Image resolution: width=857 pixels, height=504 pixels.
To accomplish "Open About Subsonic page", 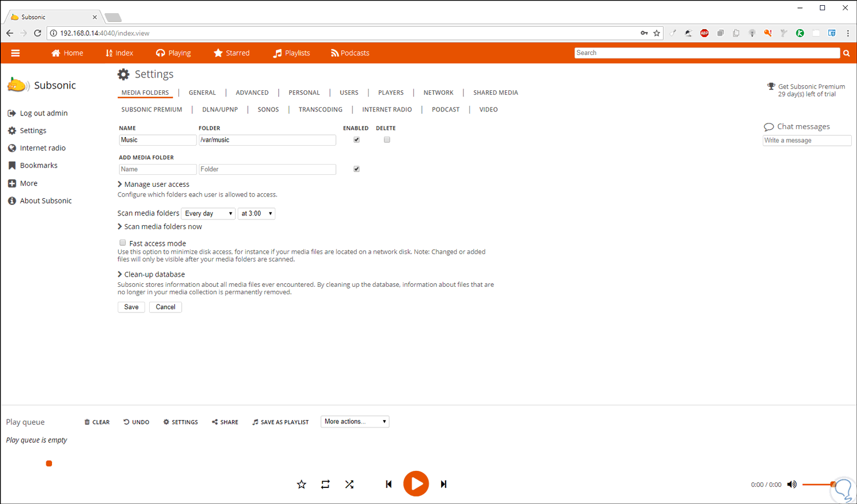I will [40, 201].
